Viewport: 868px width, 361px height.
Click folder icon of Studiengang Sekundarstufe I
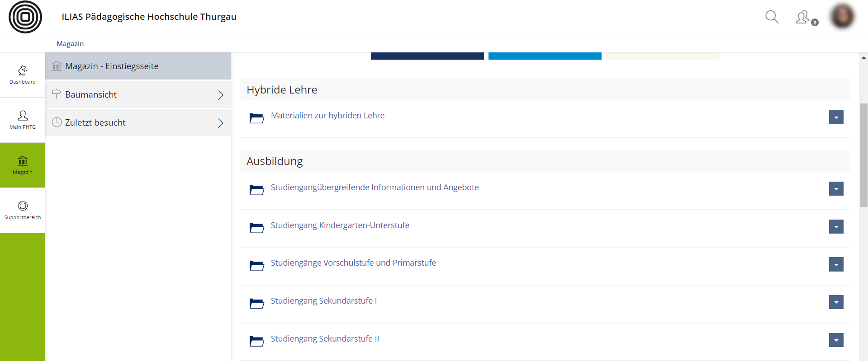256,303
